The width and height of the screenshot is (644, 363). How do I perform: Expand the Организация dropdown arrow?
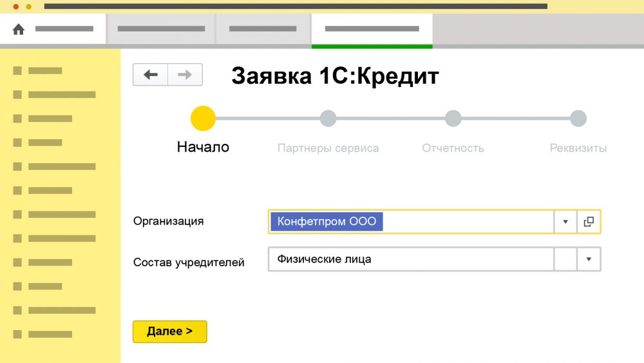tap(565, 222)
